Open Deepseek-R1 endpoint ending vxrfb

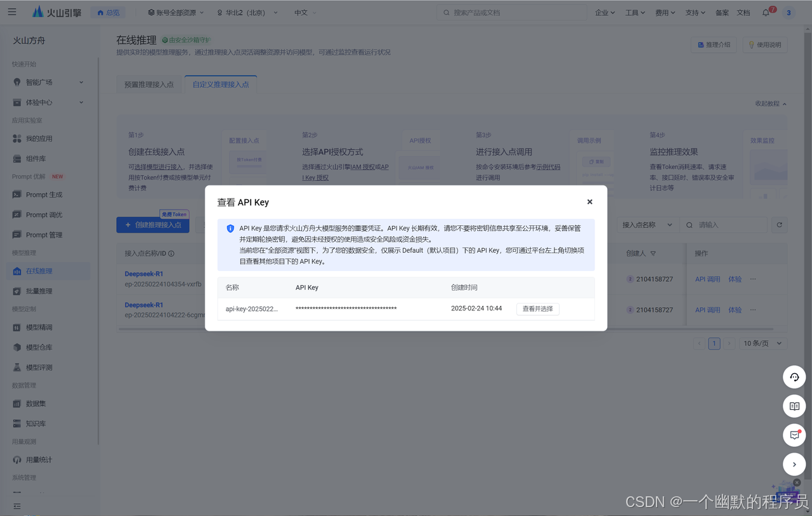pyautogui.click(x=143, y=274)
